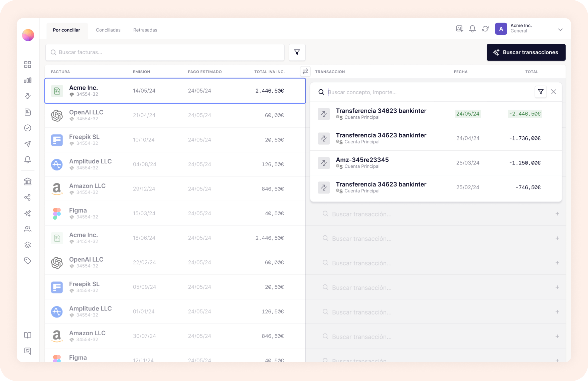Expand the Acme Inc. account dropdown
588x381 pixels.
point(560,30)
